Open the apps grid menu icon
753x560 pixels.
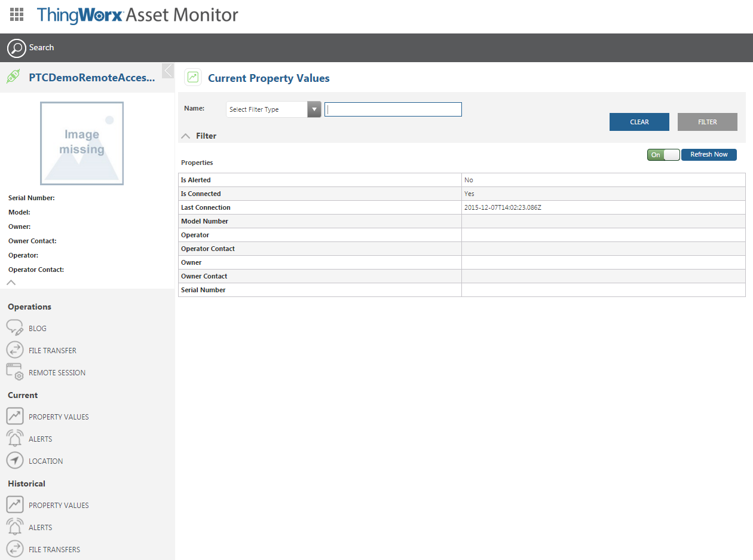point(17,15)
